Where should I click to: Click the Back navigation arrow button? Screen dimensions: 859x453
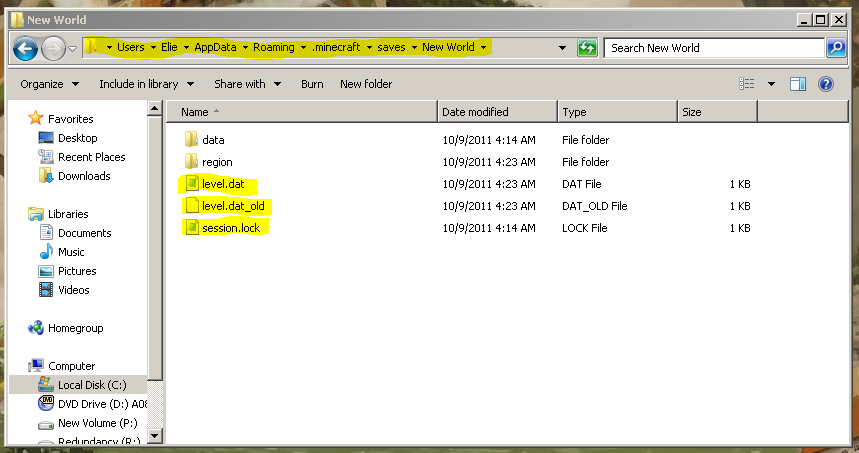click(26, 48)
